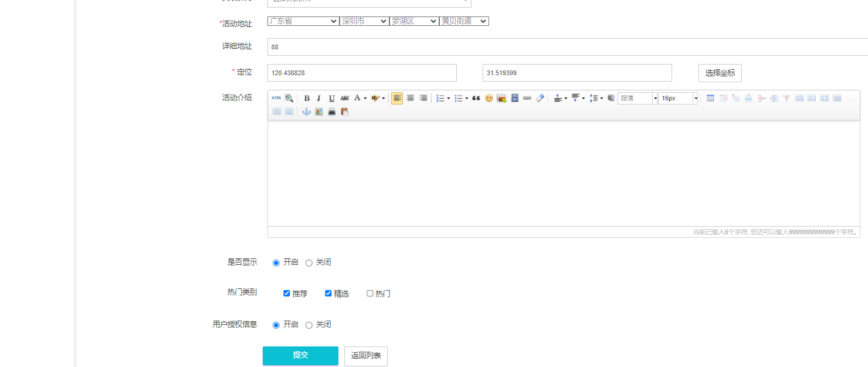
Task: Click the 提交 submit button
Action: tap(300, 355)
